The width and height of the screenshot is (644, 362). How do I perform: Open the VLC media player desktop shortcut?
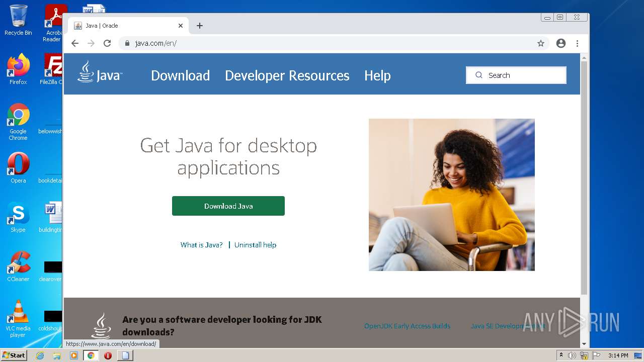tap(18, 319)
